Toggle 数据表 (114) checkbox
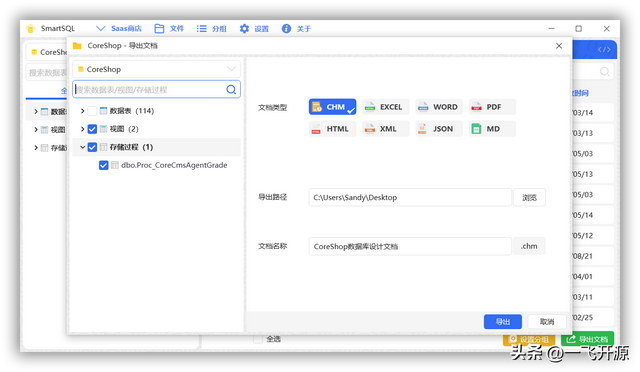Screen dimensions: 640x372 click(92, 111)
